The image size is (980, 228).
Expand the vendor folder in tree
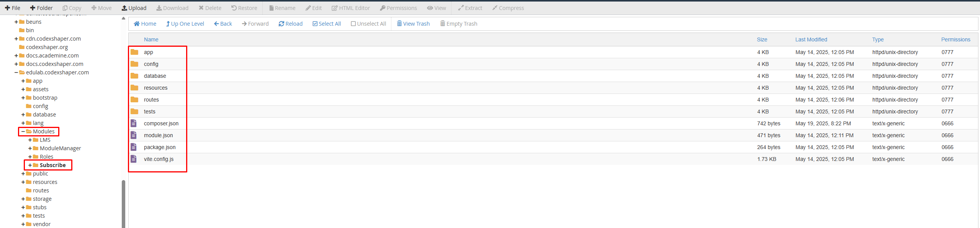click(x=23, y=224)
